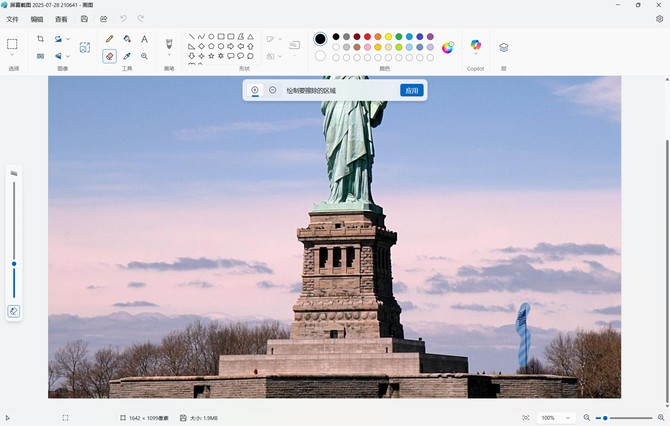This screenshot has height=426, width=670.
Task: Click the Redo arrow
Action: point(141,19)
